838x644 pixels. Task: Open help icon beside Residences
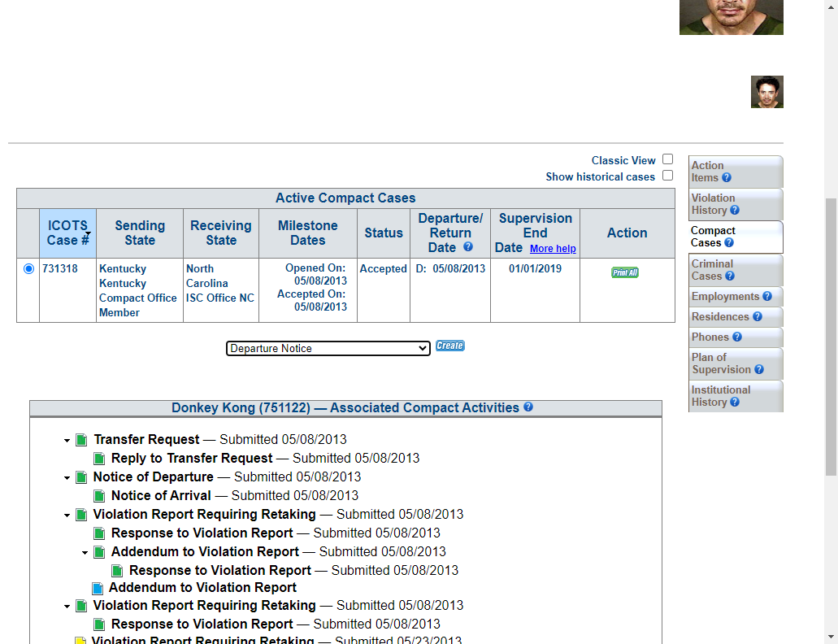(x=758, y=316)
